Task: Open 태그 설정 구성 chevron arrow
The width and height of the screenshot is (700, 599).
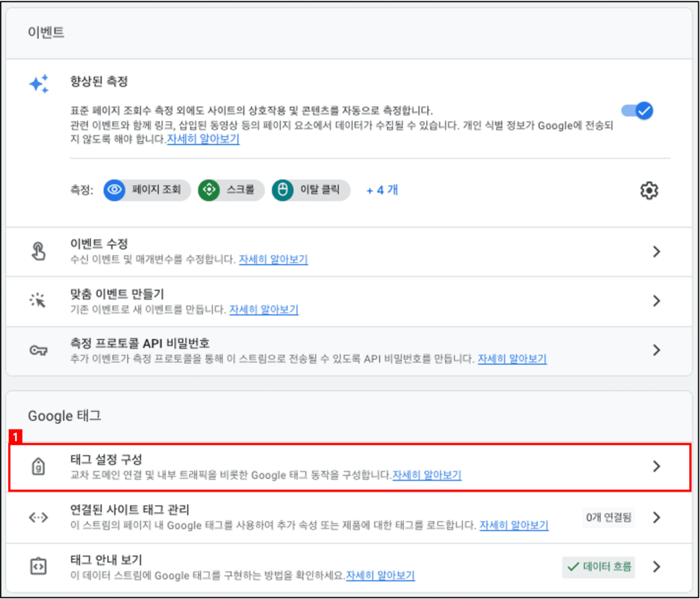Action: pos(656,466)
